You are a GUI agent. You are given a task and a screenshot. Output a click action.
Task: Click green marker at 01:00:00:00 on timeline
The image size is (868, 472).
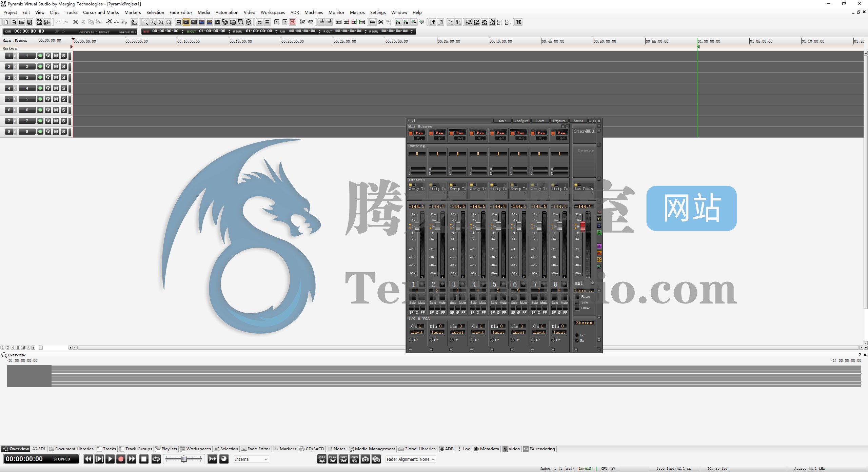point(698,47)
